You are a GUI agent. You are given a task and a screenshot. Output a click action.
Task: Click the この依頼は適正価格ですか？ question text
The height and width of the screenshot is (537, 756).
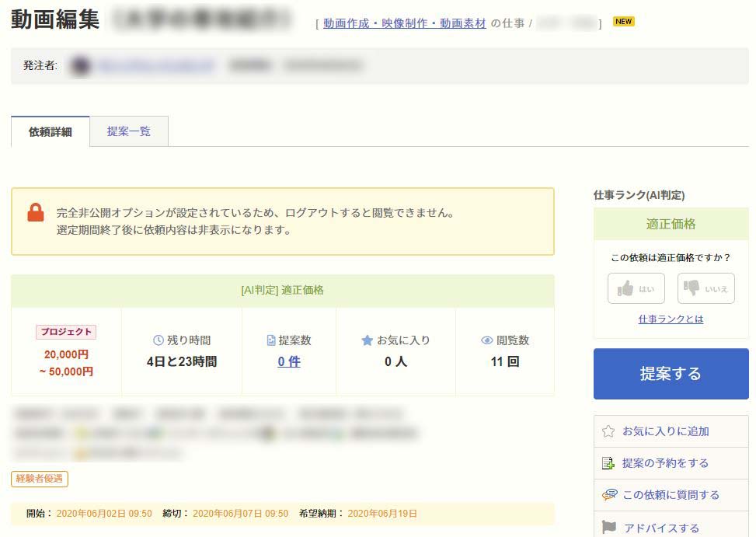tap(671, 258)
